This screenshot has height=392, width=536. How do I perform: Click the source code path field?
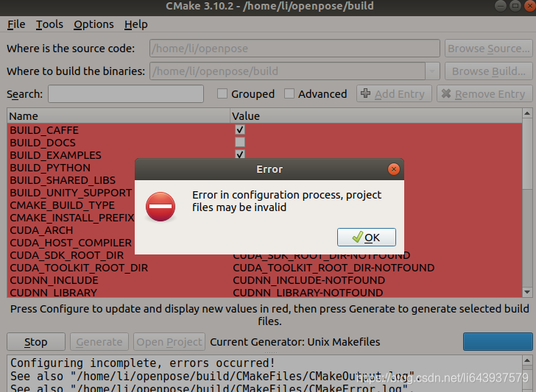pyautogui.click(x=295, y=49)
